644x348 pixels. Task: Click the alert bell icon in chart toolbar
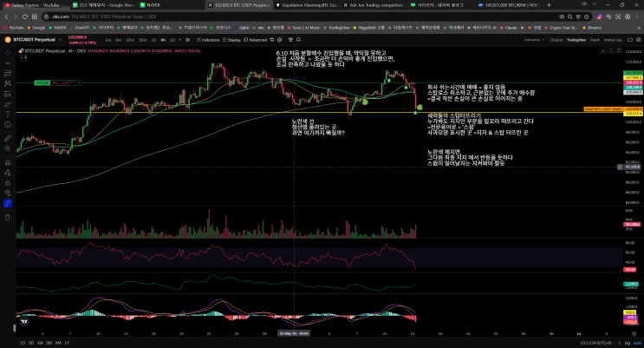coord(298,40)
